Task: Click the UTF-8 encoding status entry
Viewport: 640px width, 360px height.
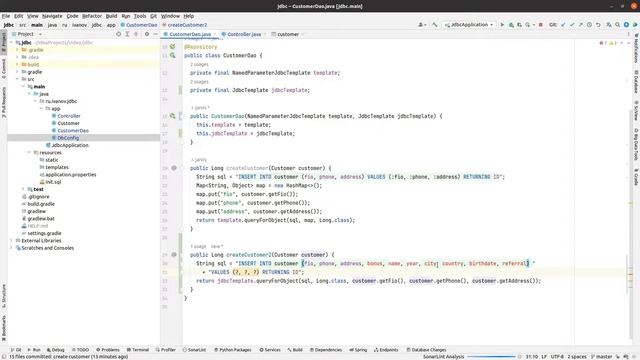Action: tap(557, 357)
